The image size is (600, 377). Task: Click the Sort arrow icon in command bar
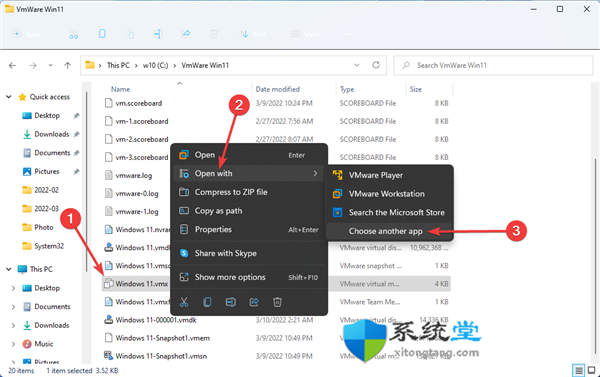[x=245, y=34]
